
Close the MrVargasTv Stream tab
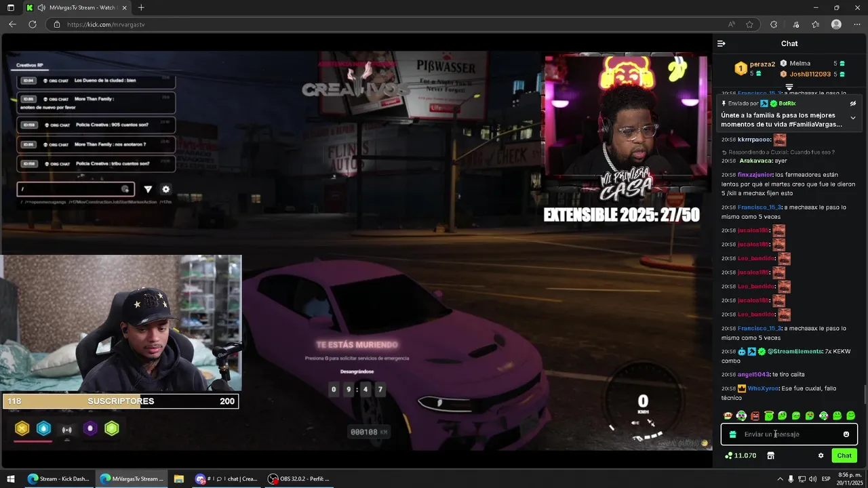click(x=123, y=7)
